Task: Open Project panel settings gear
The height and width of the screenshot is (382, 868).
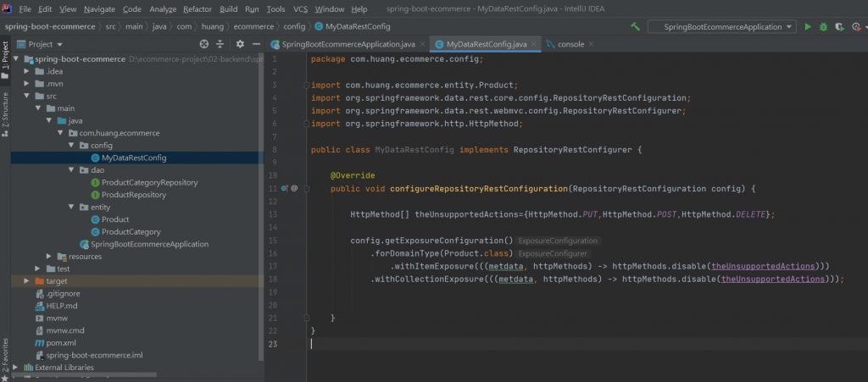Action: click(x=240, y=44)
